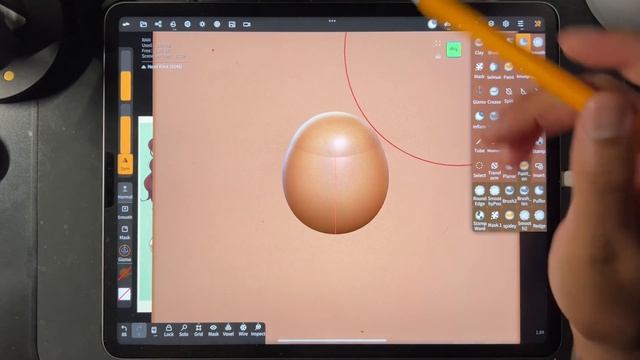The image size is (640, 360).
Task: Open the Background image menu
Action: coord(232,24)
